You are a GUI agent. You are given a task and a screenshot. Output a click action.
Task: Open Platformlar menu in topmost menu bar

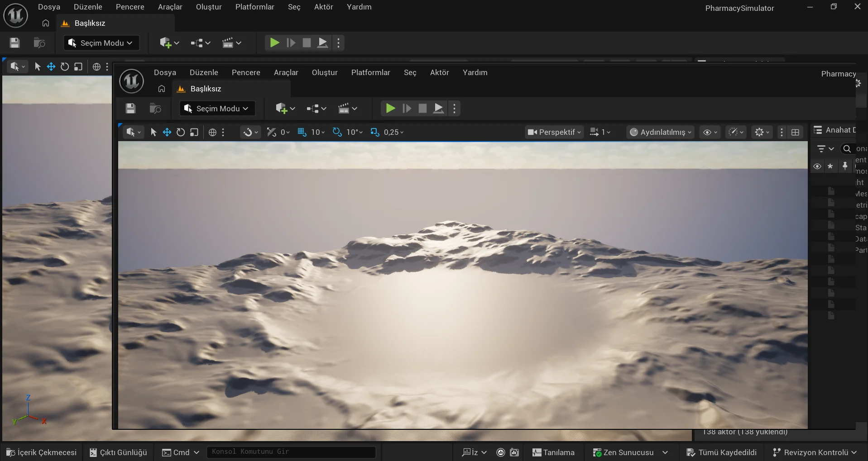click(254, 7)
